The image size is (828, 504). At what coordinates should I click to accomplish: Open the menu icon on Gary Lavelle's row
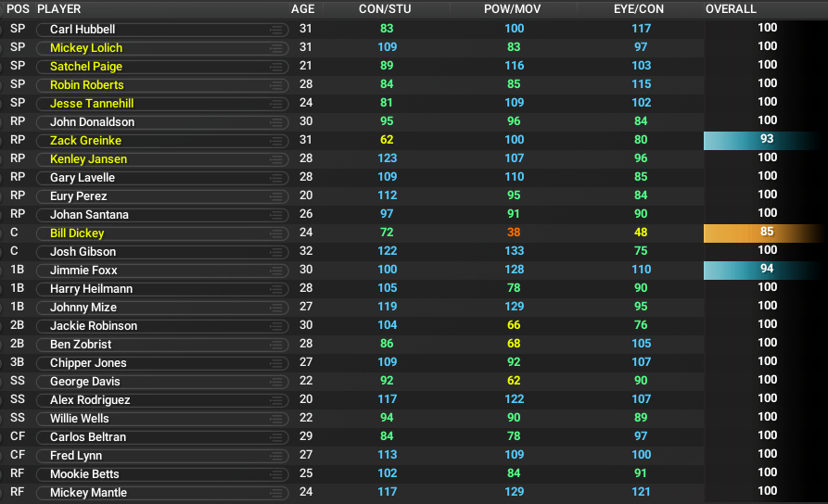276,178
